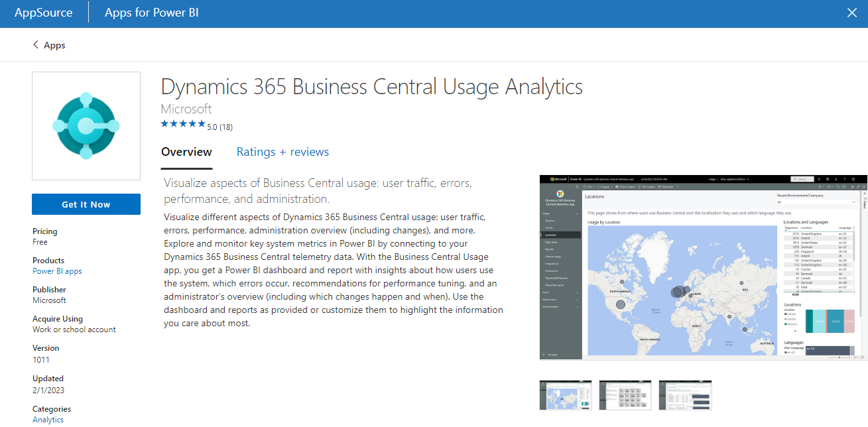The height and width of the screenshot is (427, 868).
Task: Open the Apps for Power BI menu item
Action: pos(151,12)
